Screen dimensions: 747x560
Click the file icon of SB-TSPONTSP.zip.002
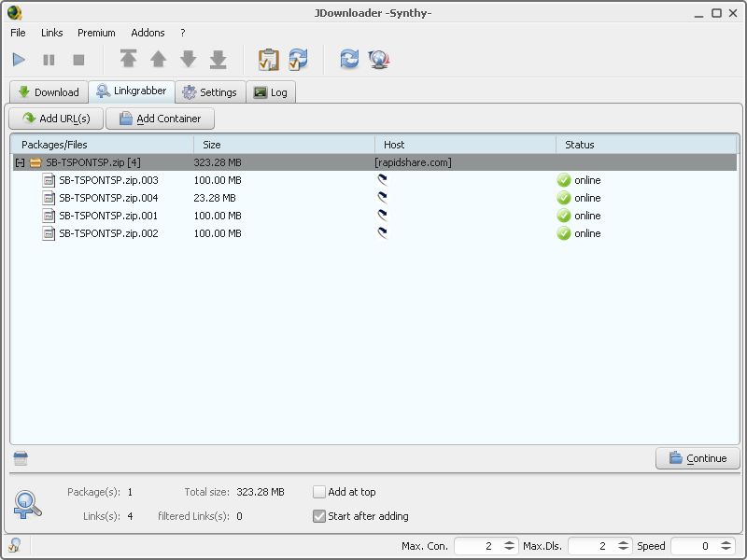(49, 233)
